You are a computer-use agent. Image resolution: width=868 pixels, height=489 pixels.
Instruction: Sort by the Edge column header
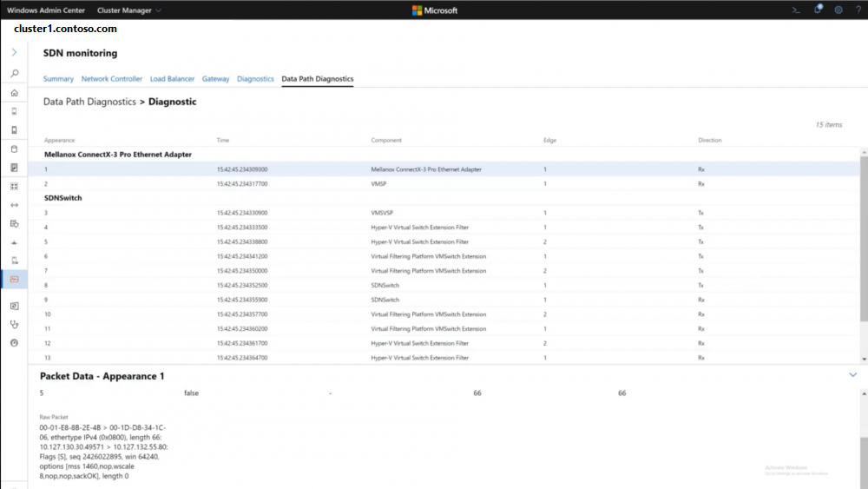(549, 140)
